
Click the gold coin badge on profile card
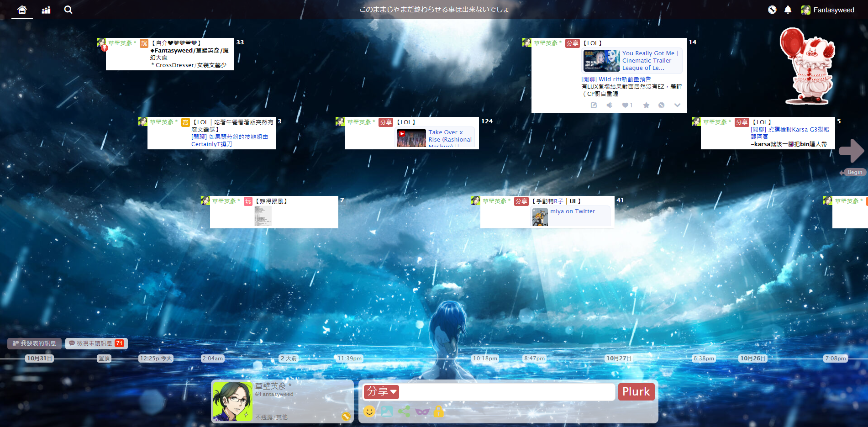pyautogui.click(x=346, y=416)
